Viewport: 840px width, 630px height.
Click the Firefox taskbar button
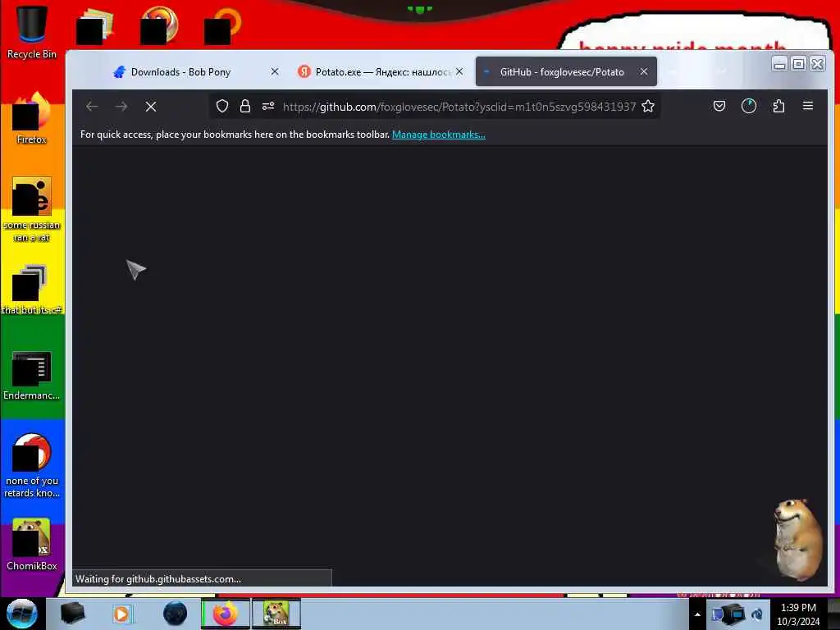[226, 614]
